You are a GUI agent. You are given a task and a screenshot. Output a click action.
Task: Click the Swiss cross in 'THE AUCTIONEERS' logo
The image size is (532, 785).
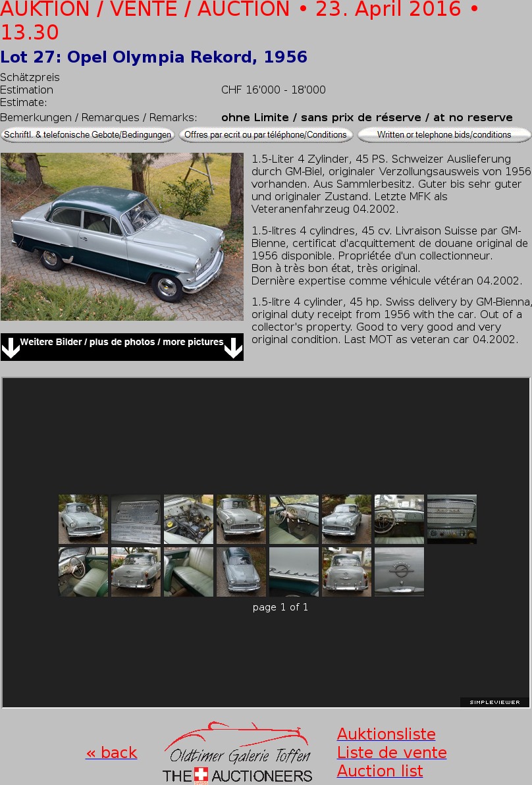click(x=201, y=774)
